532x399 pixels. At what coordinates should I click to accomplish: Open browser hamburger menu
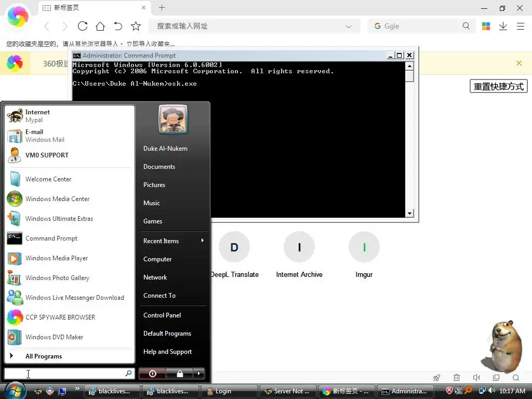click(521, 26)
